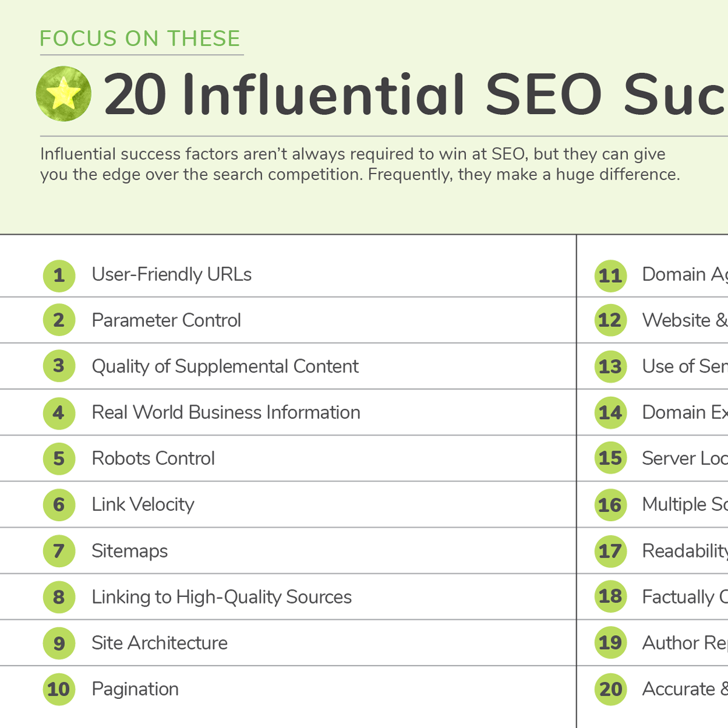
Task: Click the 'FOCUS ON THESE' heading
Action: pos(140,39)
